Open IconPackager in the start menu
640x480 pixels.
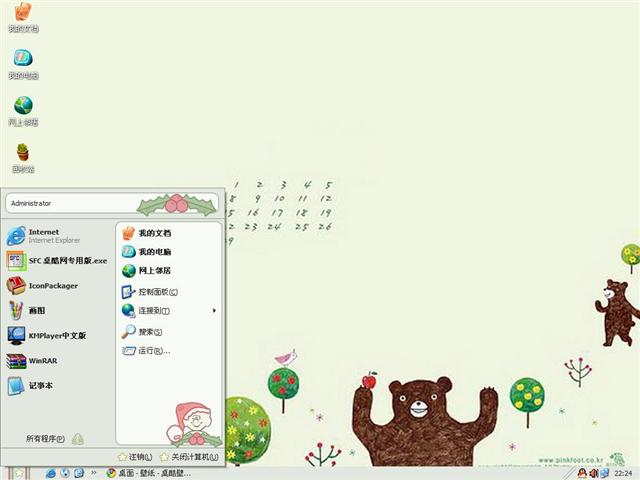tap(58, 286)
